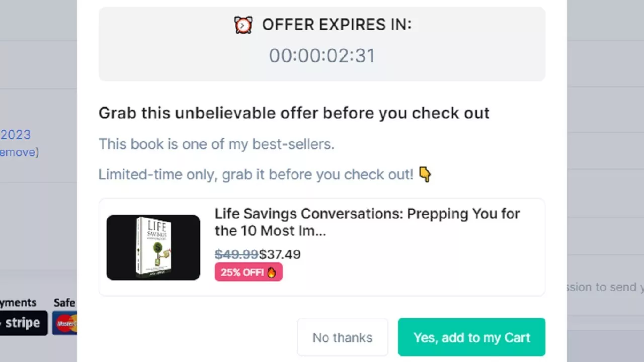
Task: Click the discounted price $37.49
Action: (x=280, y=254)
